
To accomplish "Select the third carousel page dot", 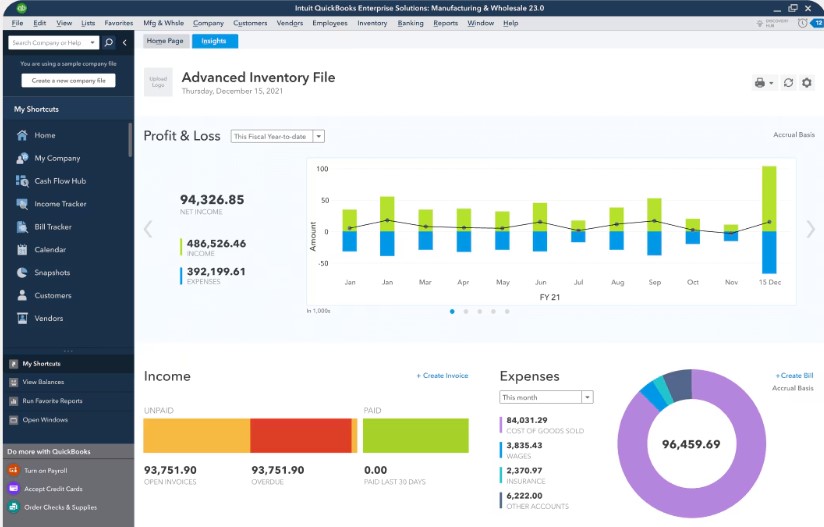I will [480, 311].
